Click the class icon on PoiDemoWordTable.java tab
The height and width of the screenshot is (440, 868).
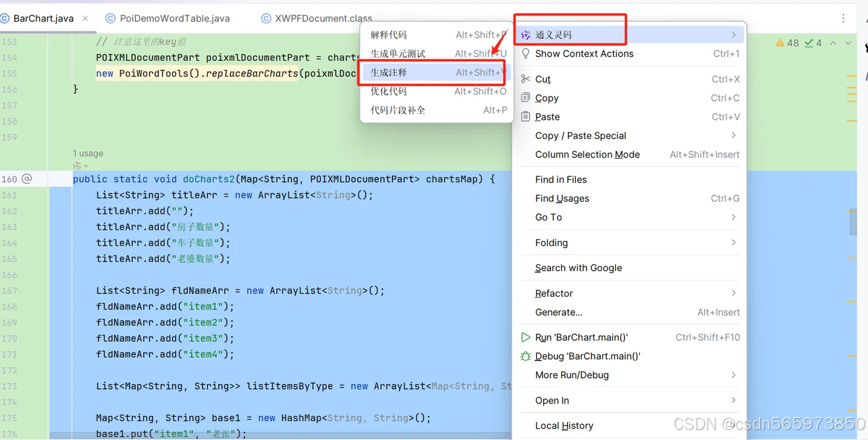110,19
